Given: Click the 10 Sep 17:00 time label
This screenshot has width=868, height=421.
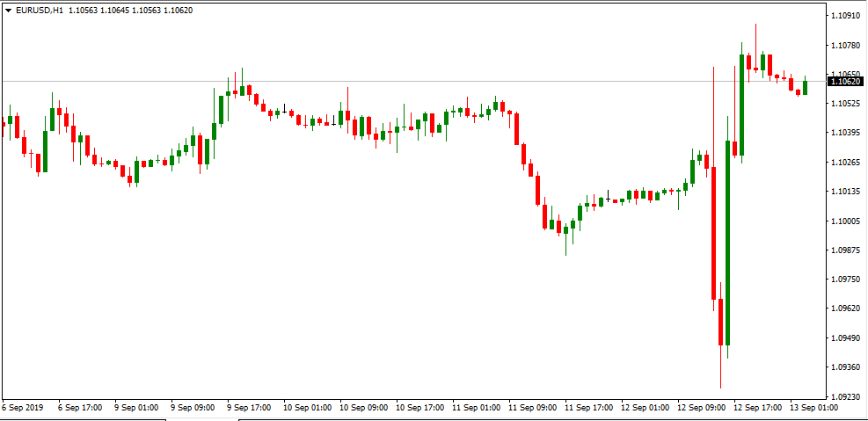Looking at the screenshot, I should click(x=420, y=408).
